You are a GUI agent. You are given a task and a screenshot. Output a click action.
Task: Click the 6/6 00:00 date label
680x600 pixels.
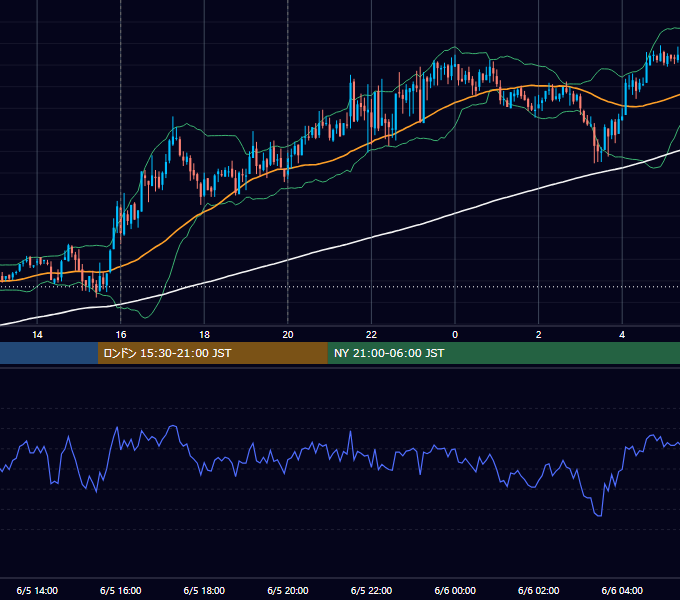(455, 590)
